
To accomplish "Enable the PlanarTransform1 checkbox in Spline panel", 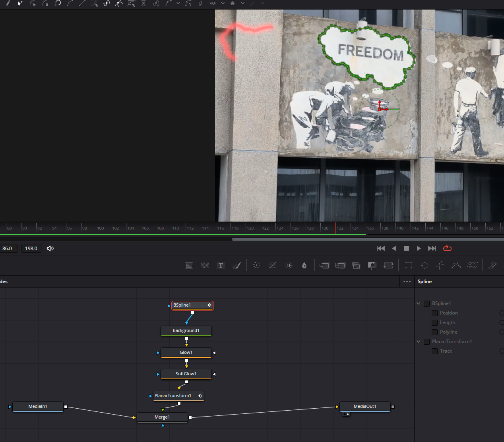I will click(426, 342).
